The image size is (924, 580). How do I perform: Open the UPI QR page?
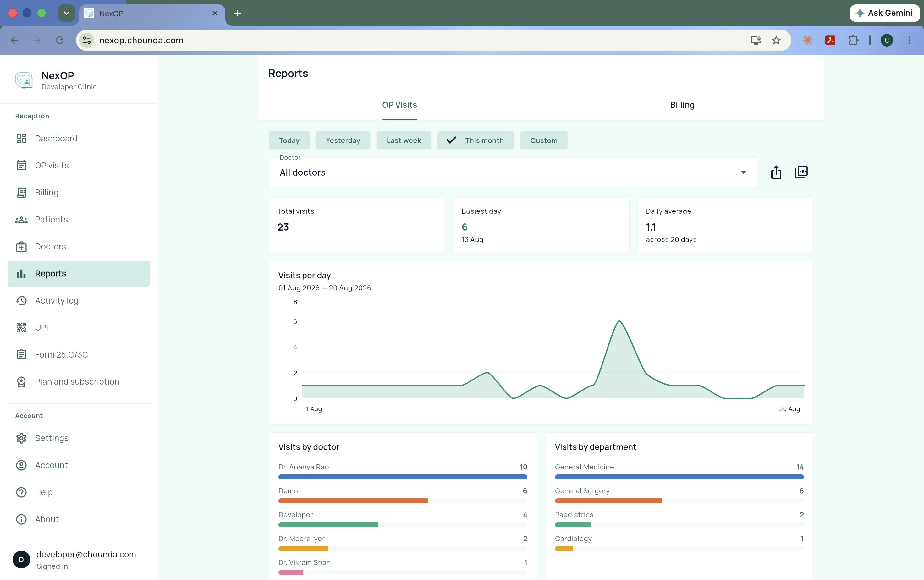79,328
